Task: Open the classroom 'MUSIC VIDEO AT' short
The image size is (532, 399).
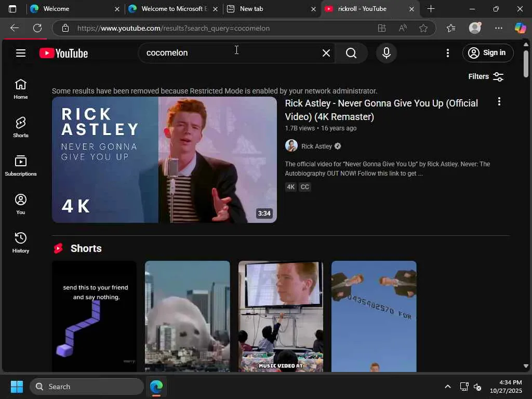Action: click(x=281, y=316)
